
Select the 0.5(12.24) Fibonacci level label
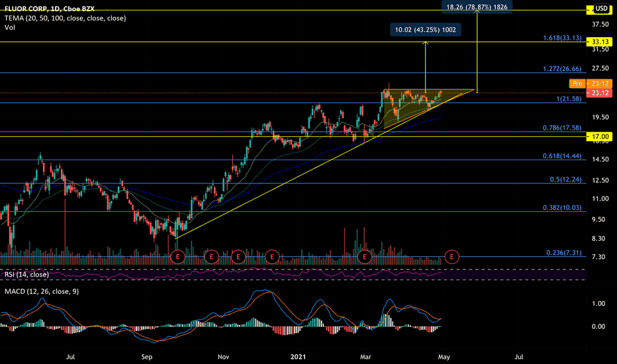coord(565,179)
